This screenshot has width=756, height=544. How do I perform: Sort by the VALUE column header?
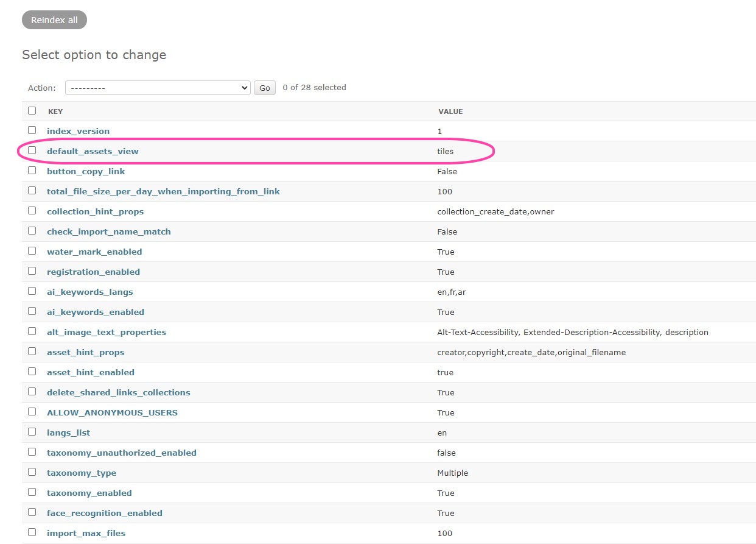tap(450, 111)
